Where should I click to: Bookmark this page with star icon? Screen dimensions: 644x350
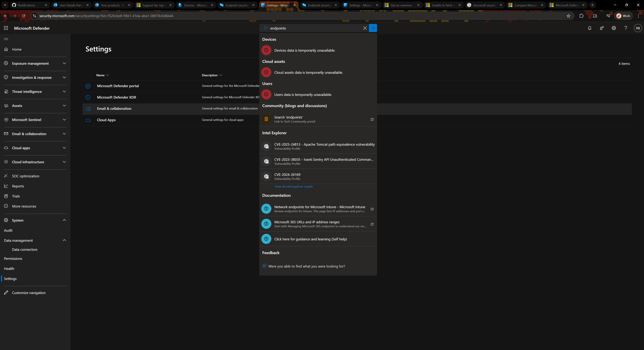(x=568, y=16)
